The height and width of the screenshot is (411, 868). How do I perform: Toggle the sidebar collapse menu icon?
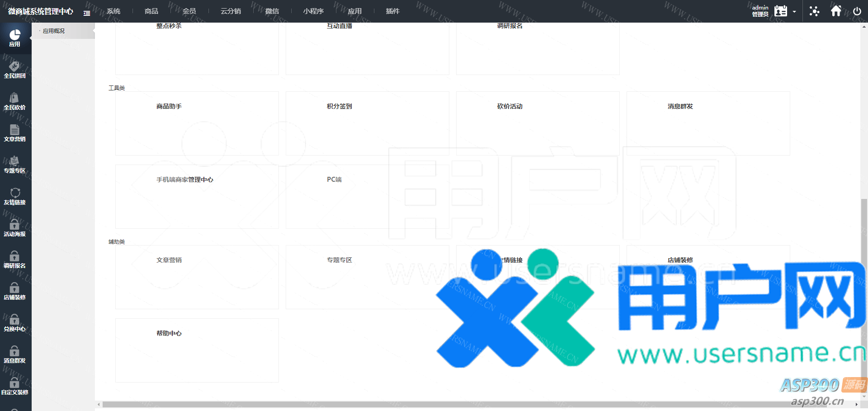pos(87,13)
